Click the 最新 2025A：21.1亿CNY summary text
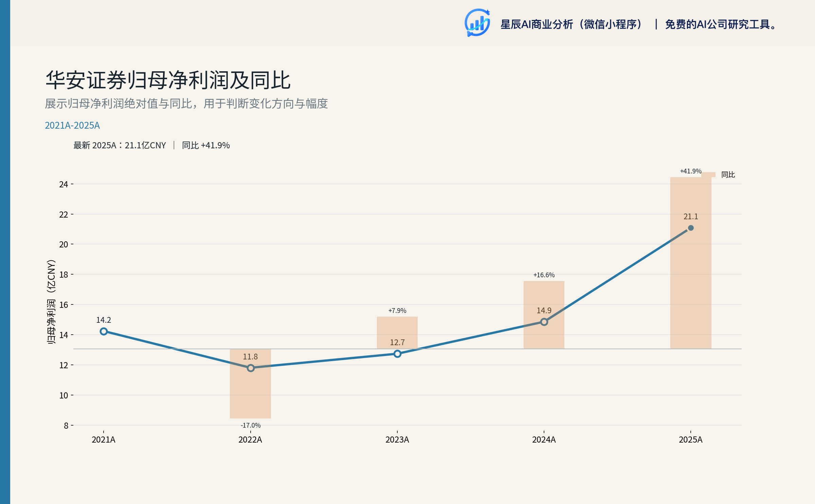 [x=120, y=145]
